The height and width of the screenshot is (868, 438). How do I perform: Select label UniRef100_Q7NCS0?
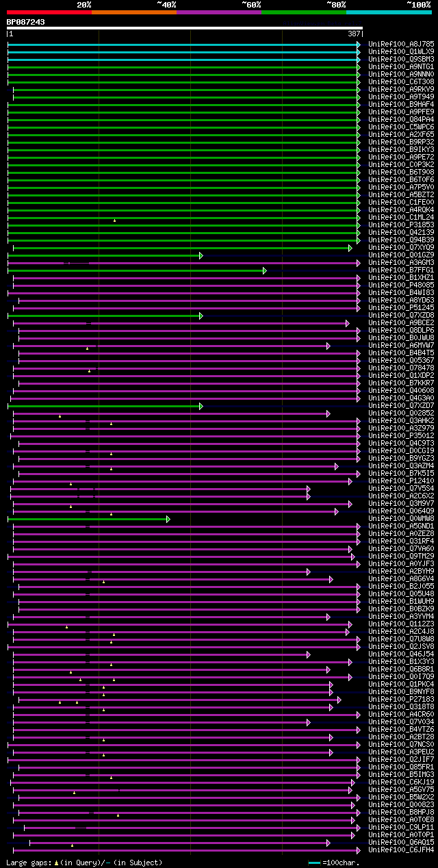pos(401,744)
